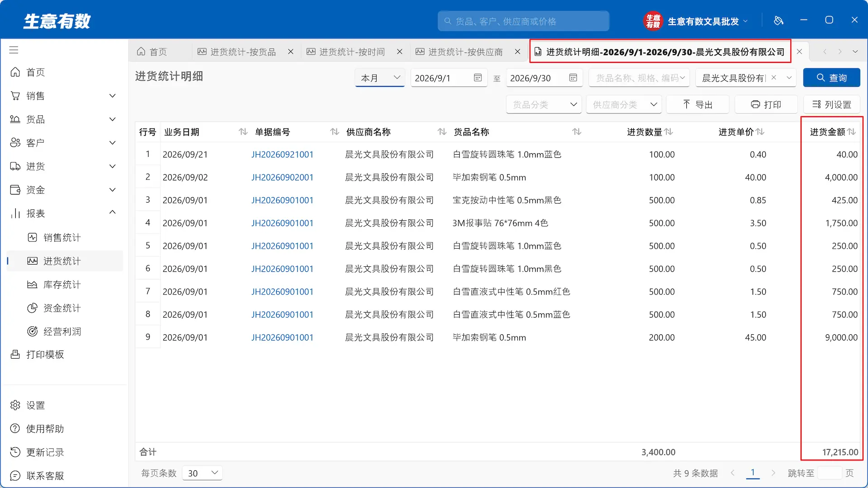Click the blue 查询 button
Viewport: 868px width, 488px height.
pyautogui.click(x=831, y=78)
